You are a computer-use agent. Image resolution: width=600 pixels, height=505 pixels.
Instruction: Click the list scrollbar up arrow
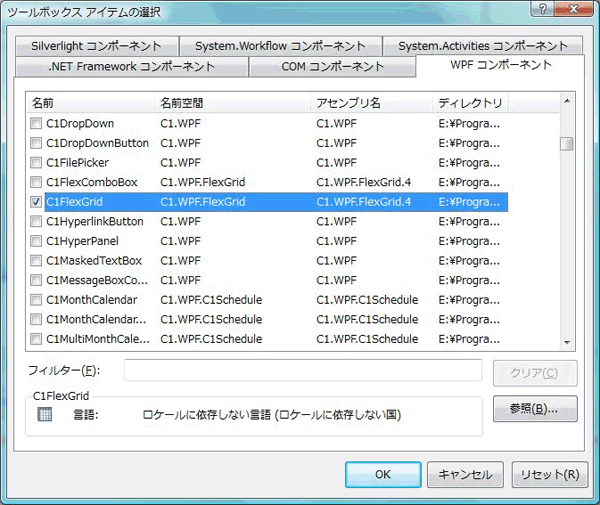click(x=567, y=101)
